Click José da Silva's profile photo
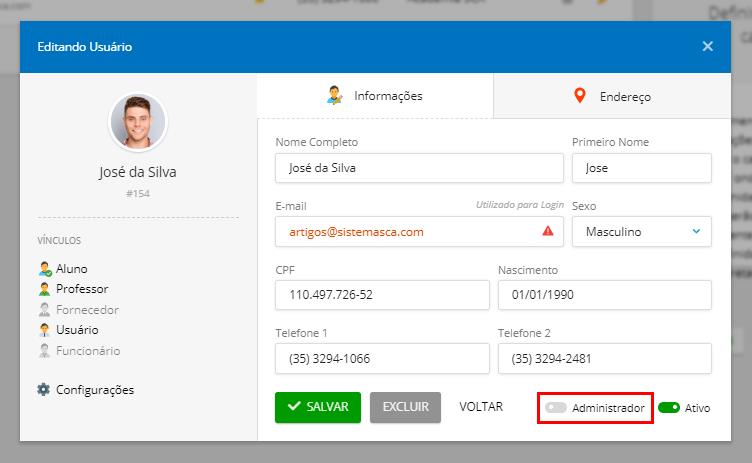752x463 pixels. click(x=138, y=122)
